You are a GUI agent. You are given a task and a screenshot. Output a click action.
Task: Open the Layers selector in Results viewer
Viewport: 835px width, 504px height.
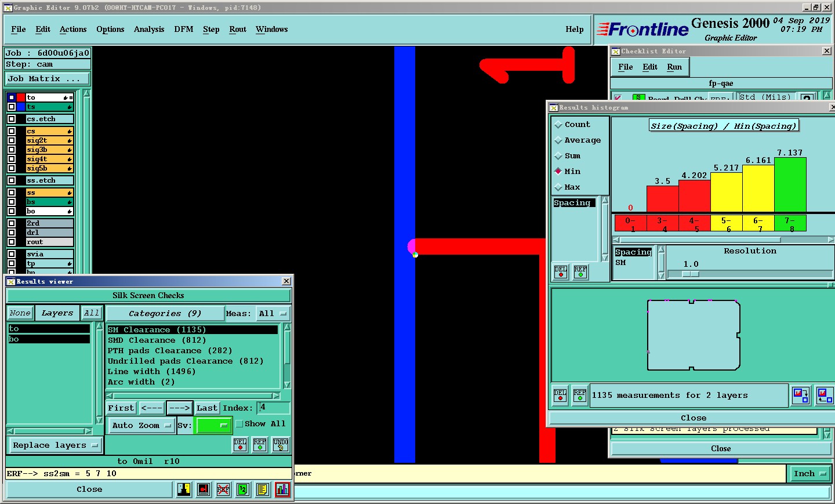point(57,313)
